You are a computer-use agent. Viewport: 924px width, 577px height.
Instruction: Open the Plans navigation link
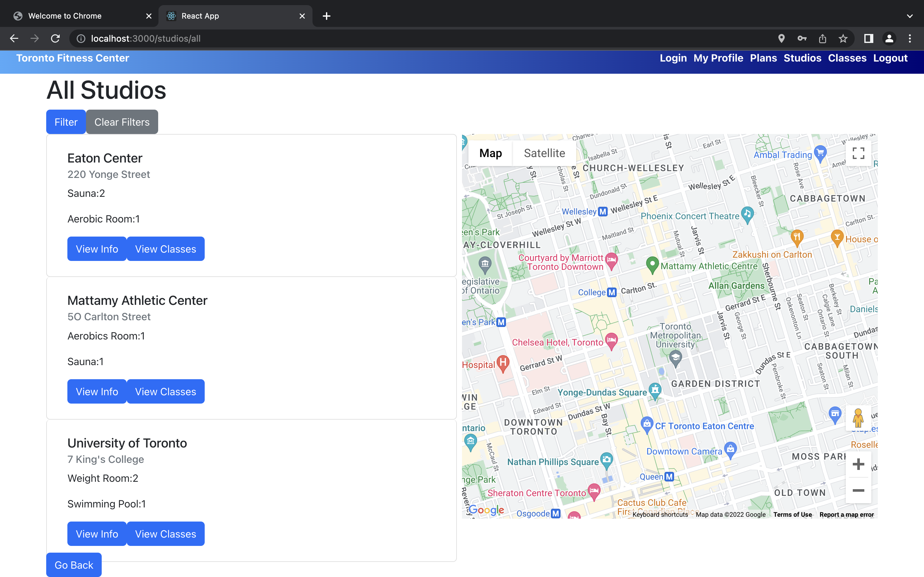pyautogui.click(x=763, y=58)
